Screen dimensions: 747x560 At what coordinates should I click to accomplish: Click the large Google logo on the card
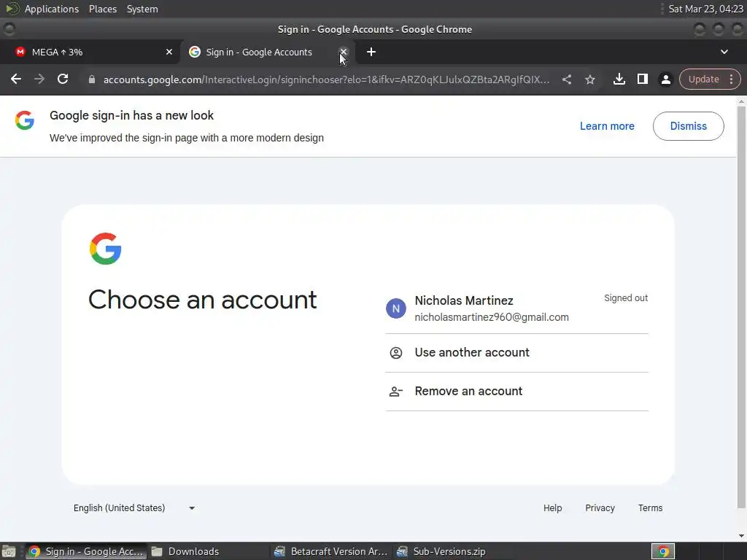point(105,249)
